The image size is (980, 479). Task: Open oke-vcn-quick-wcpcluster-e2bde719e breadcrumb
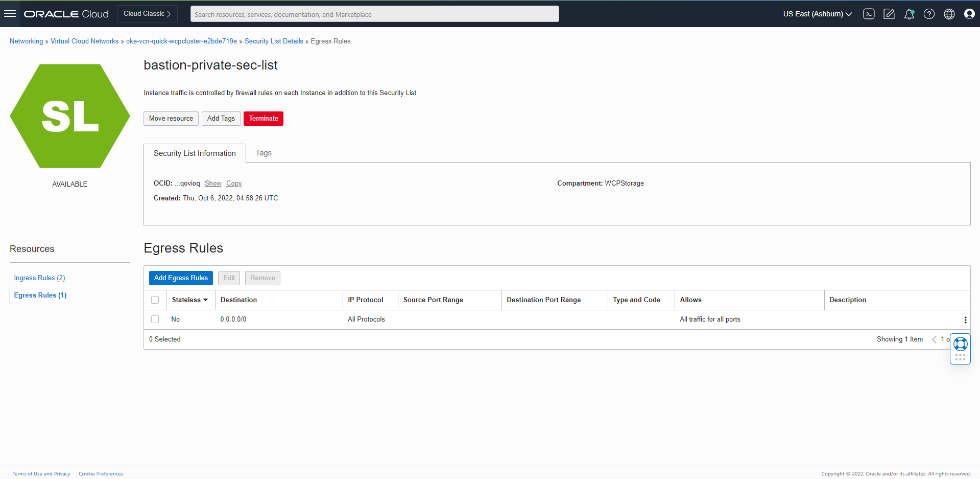(181, 41)
